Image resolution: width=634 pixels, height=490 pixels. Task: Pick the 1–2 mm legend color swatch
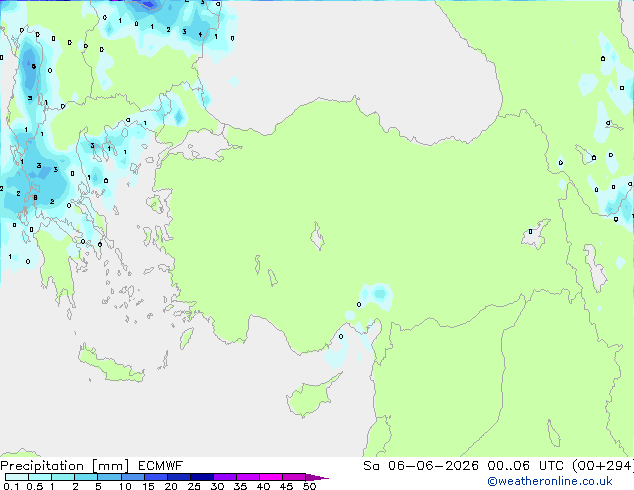[x=63, y=477]
